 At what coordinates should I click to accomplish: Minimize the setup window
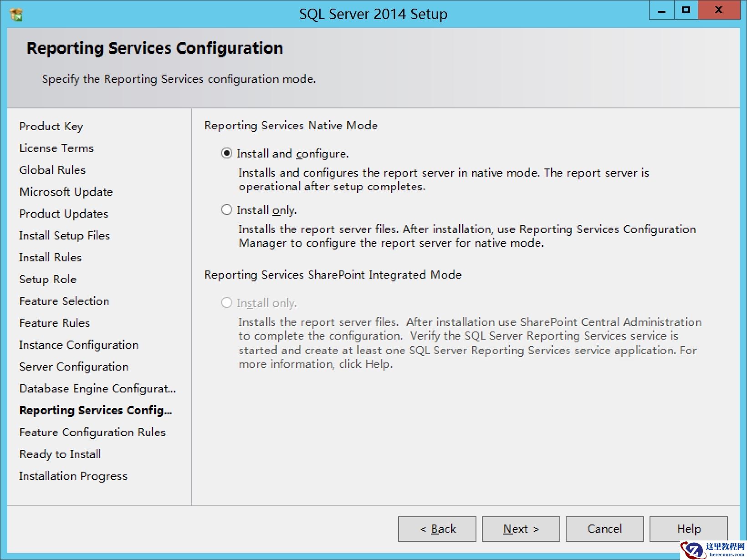point(662,10)
